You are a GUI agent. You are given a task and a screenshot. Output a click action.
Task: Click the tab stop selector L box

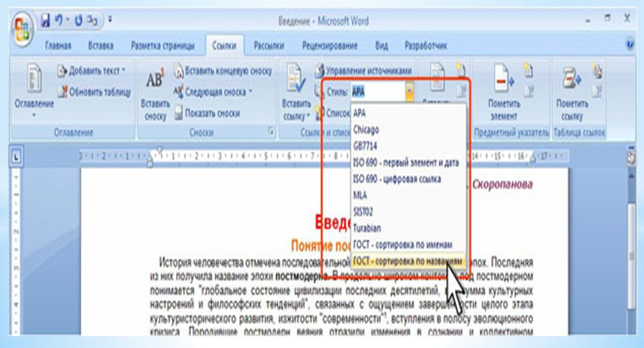[16, 157]
